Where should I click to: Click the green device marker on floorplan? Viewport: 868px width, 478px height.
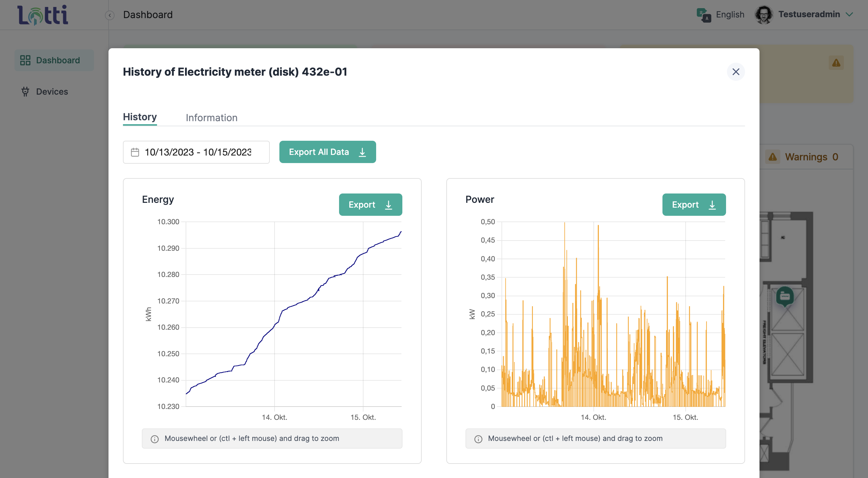[785, 296]
